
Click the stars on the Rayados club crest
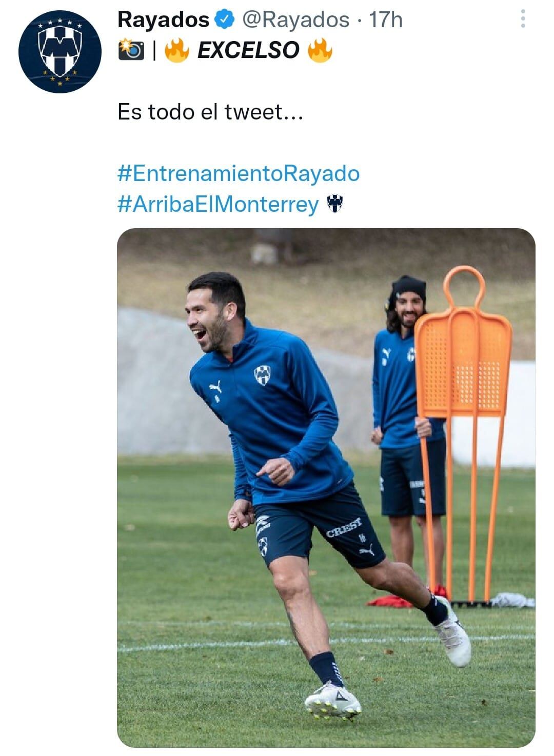(x=61, y=24)
